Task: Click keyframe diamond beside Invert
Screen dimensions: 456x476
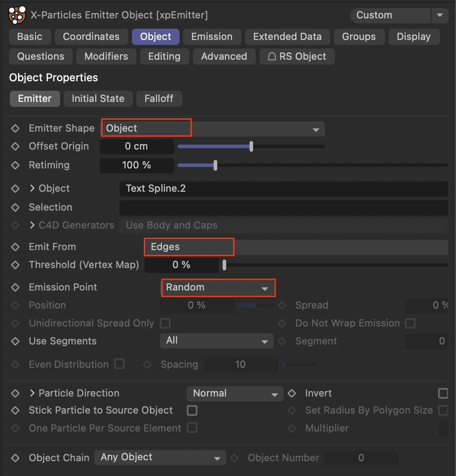Action: [x=292, y=393]
